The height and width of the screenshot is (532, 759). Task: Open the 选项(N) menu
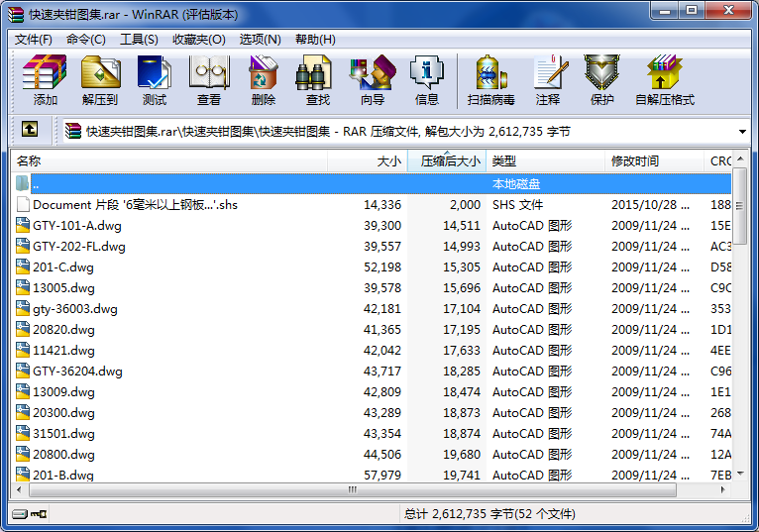[260, 40]
